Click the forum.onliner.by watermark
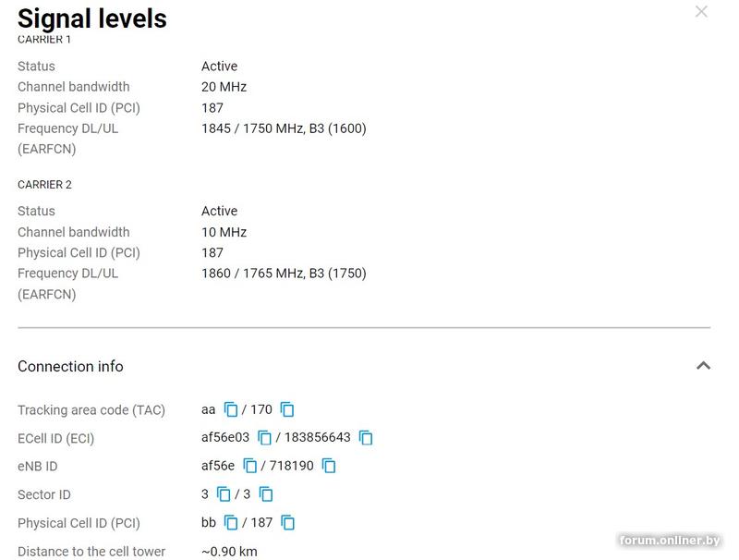 coord(670,541)
